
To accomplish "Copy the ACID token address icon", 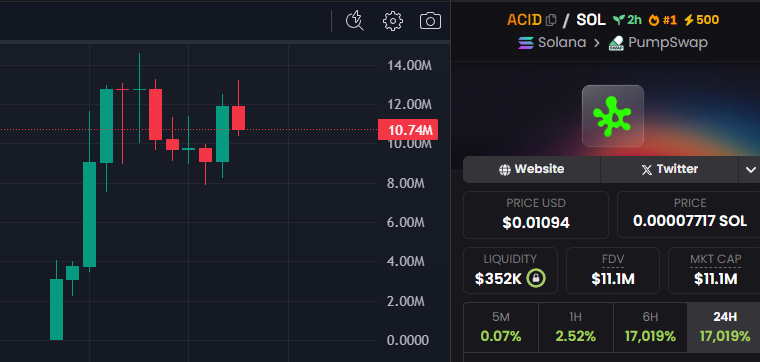I will point(551,20).
